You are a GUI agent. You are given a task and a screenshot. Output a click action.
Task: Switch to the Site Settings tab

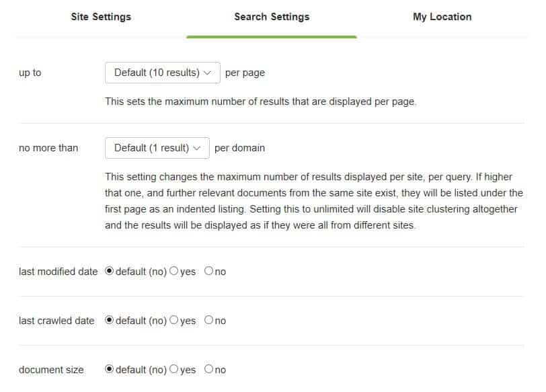point(101,17)
